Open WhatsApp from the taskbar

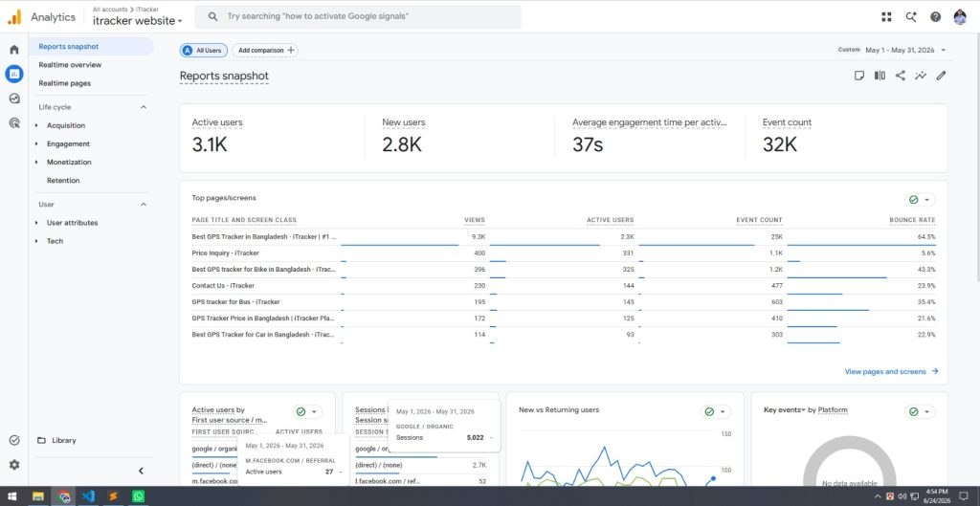[138, 496]
